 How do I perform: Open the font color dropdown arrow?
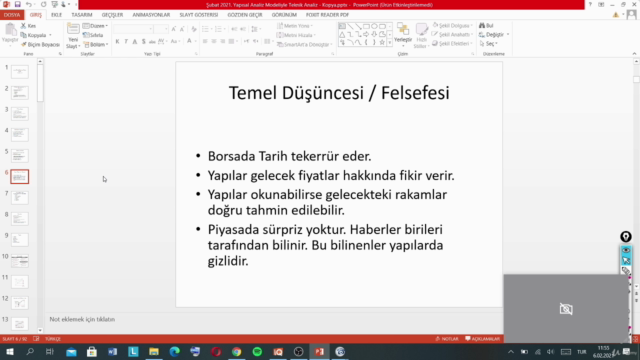(195, 41)
